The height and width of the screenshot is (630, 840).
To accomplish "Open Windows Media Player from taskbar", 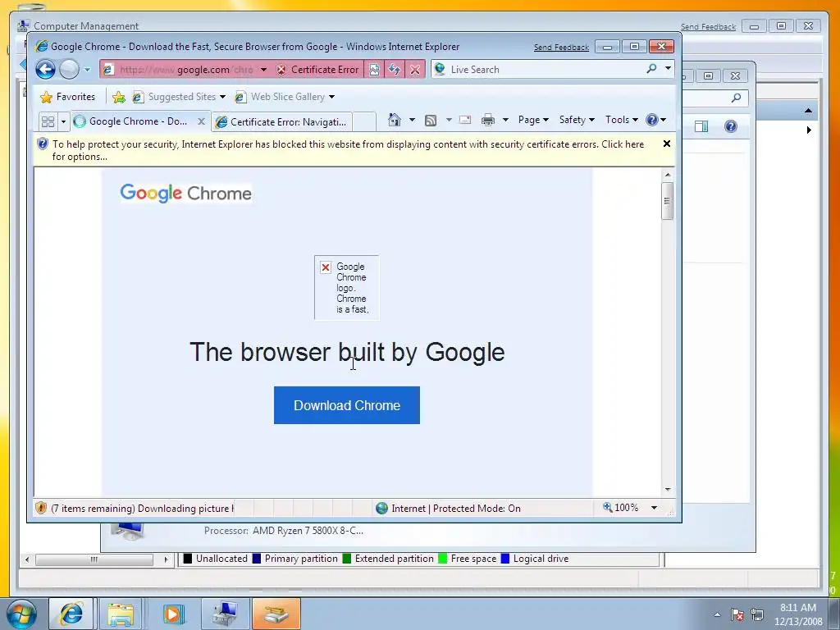I will point(173,614).
